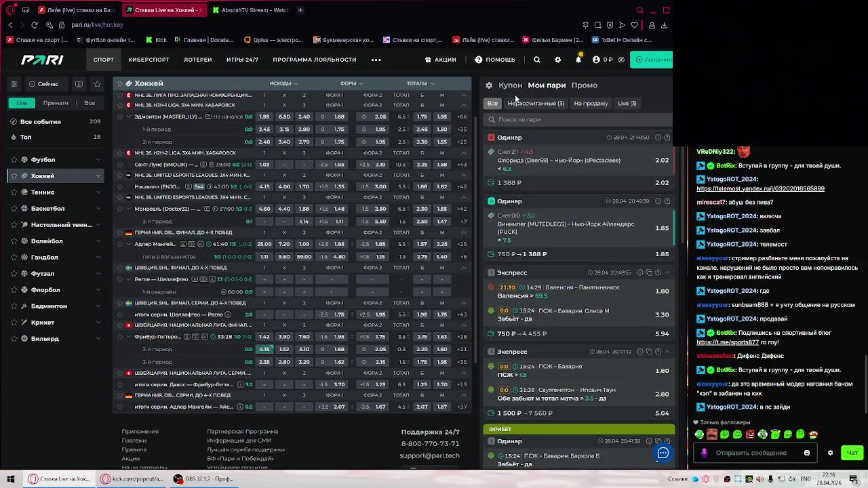Open the PARI site search icon
868x488 pixels.
click(536, 60)
